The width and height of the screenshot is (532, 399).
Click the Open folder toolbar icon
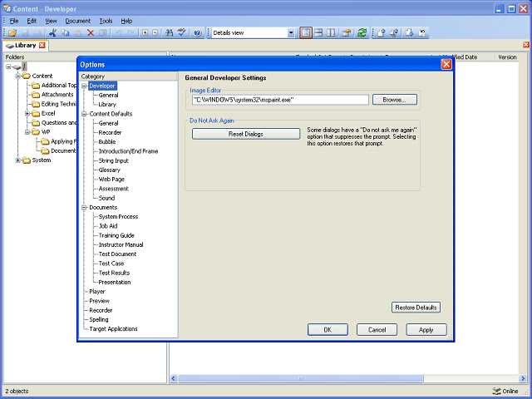point(12,33)
